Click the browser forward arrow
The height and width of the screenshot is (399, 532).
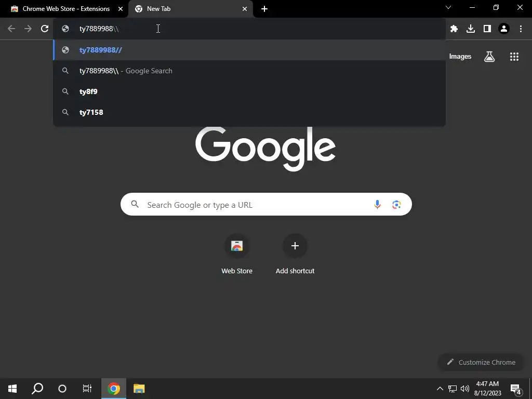[x=28, y=29]
